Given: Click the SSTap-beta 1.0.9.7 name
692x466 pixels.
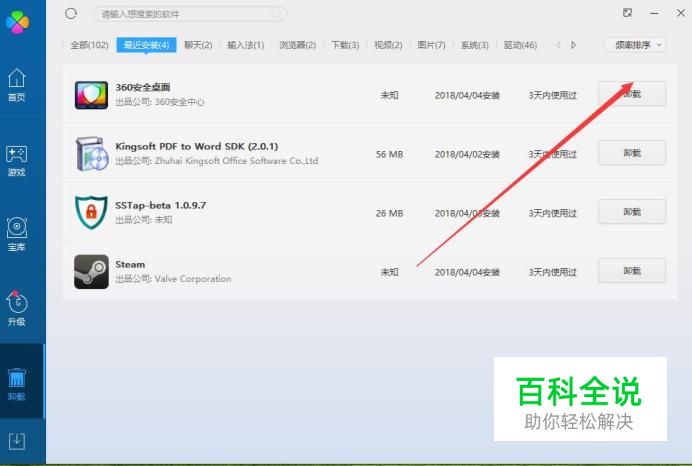Looking at the screenshot, I should [161, 205].
